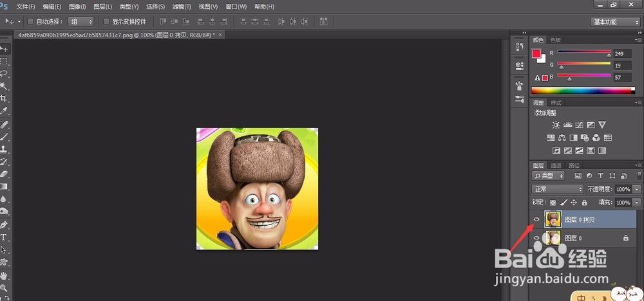644x301 pixels.
Task: Toggle the layer filter on/off switch
Action: pyautogui.click(x=639, y=176)
